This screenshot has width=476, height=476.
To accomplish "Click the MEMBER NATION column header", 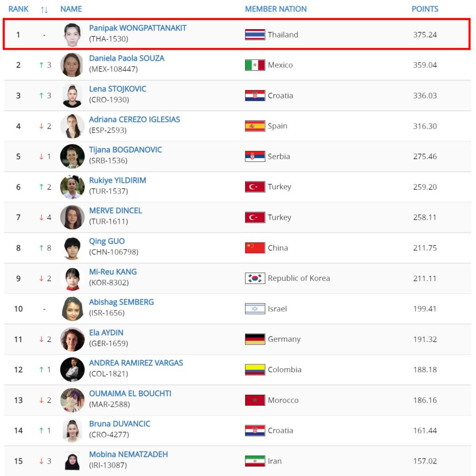I will click(x=276, y=9).
